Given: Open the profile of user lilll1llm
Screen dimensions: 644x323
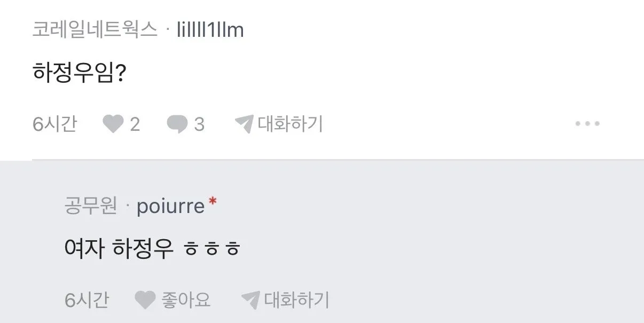Looking at the screenshot, I should click(209, 30).
